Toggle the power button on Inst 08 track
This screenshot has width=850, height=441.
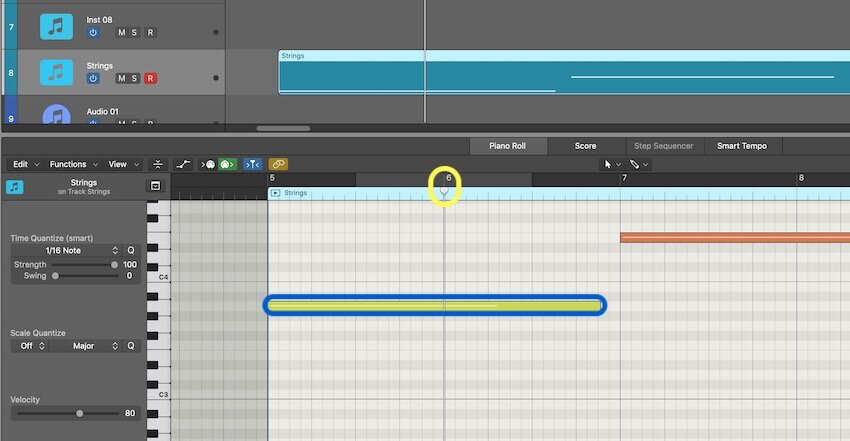(x=93, y=33)
